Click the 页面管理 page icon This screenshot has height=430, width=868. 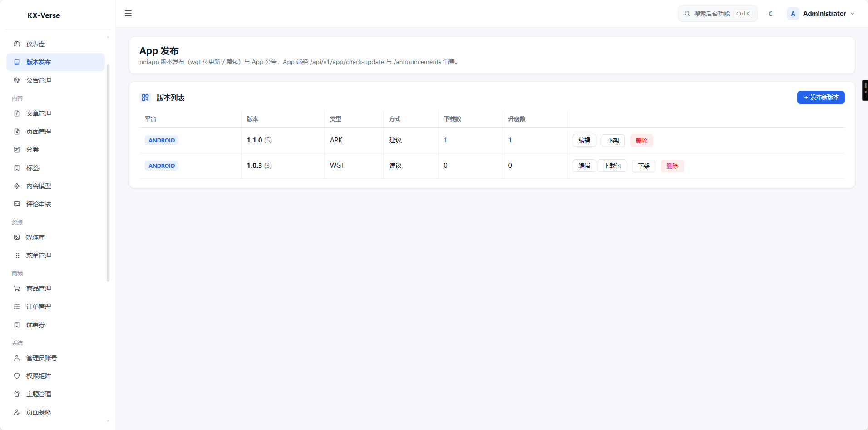(17, 132)
